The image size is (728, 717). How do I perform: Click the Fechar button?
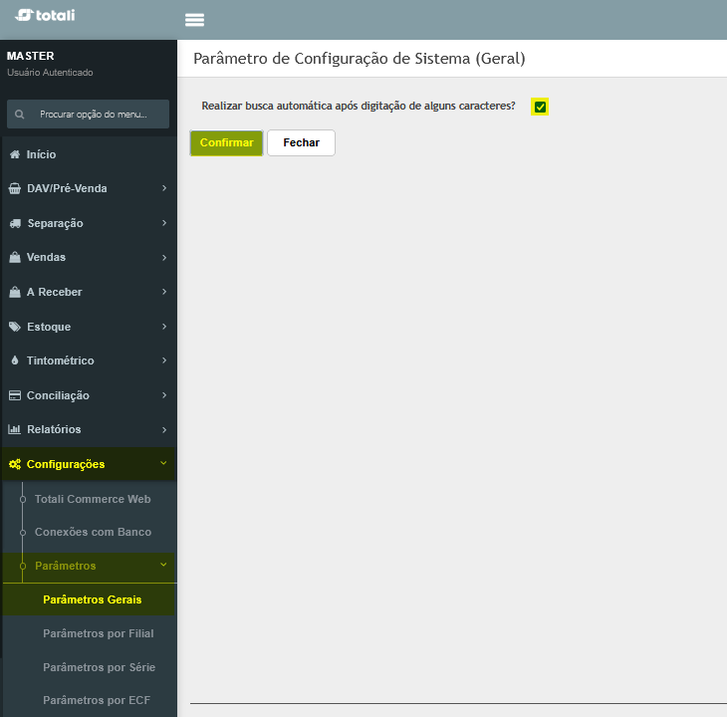click(301, 142)
